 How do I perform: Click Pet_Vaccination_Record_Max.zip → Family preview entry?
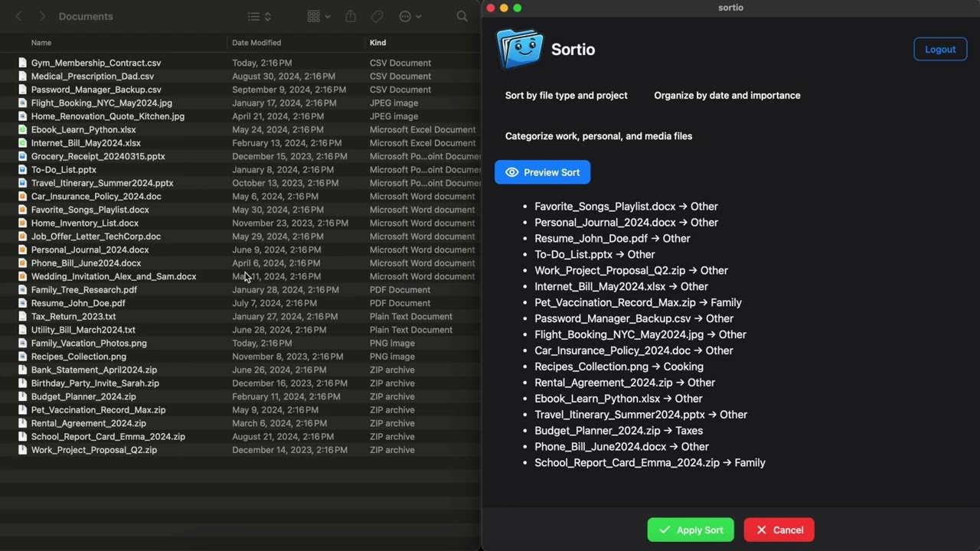[x=638, y=303]
